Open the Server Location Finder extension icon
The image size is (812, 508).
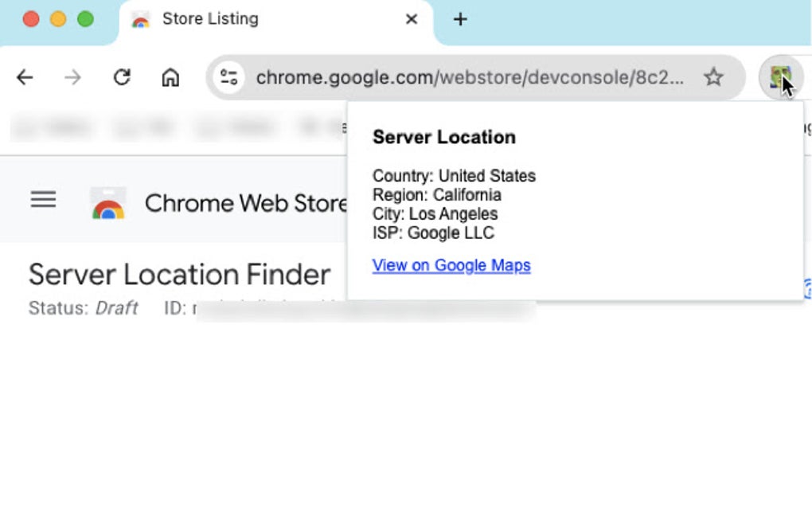(781, 77)
